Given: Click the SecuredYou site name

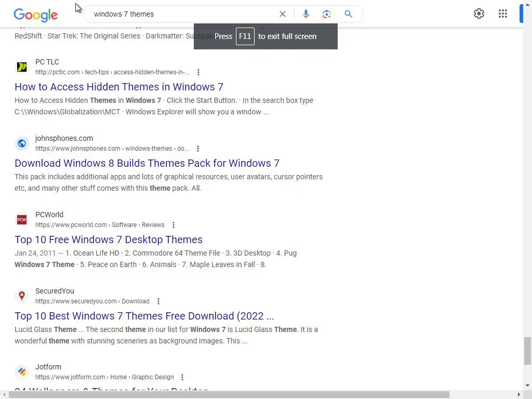Looking at the screenshot, I should (x=55, y=291).
